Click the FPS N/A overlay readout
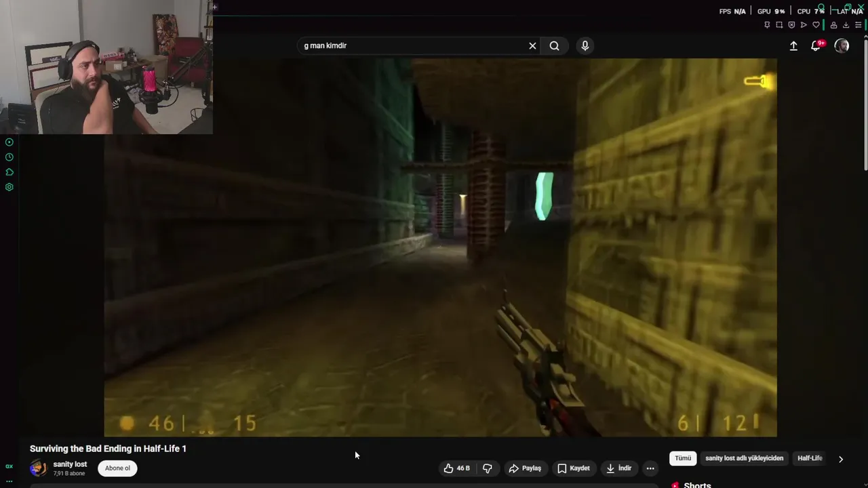This screenshot has width=868, height=488. pyautogui.click(x=732, y=12)
